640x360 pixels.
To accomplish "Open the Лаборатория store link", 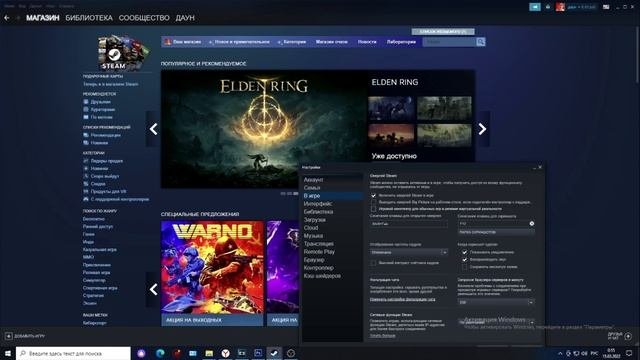I will point(401,42).
